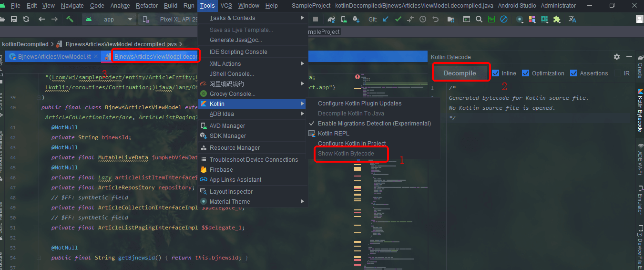
Task: Select IDE Scripting Console menu item
Action: point(253,52)
